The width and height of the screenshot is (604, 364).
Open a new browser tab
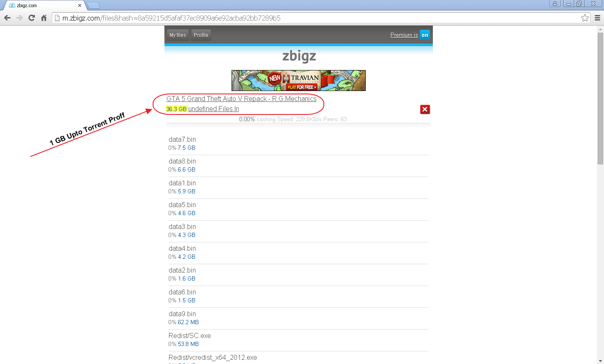pos(94,5)
